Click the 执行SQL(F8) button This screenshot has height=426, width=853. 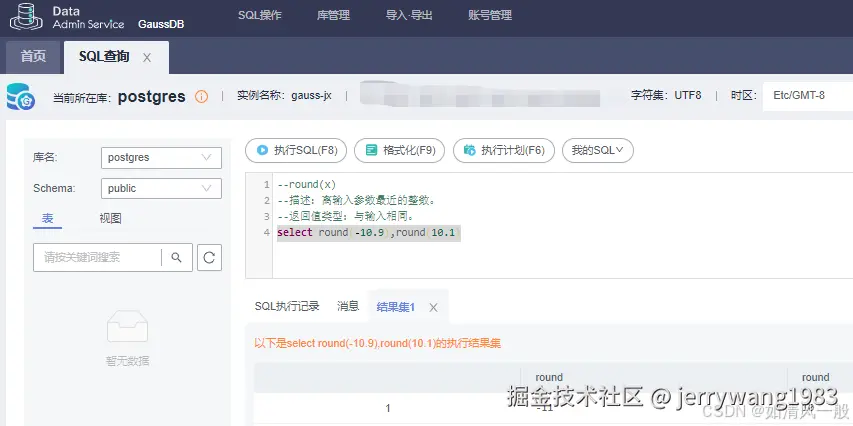pos(296,150)
